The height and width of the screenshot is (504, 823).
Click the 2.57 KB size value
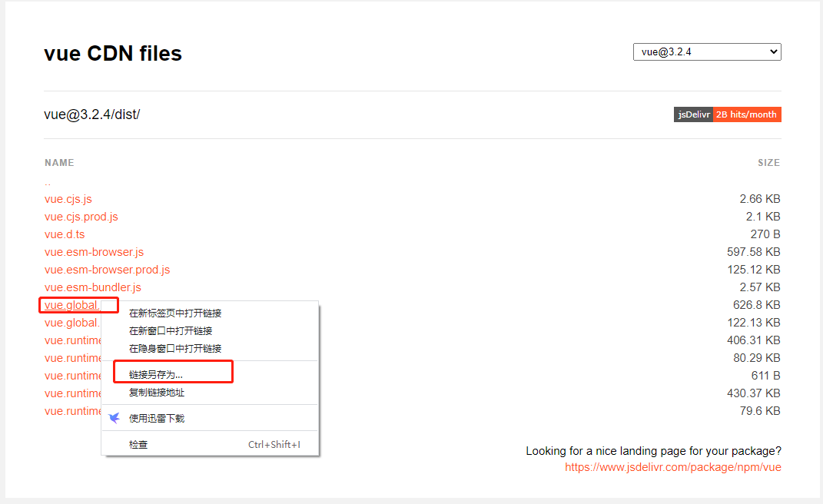760,287
